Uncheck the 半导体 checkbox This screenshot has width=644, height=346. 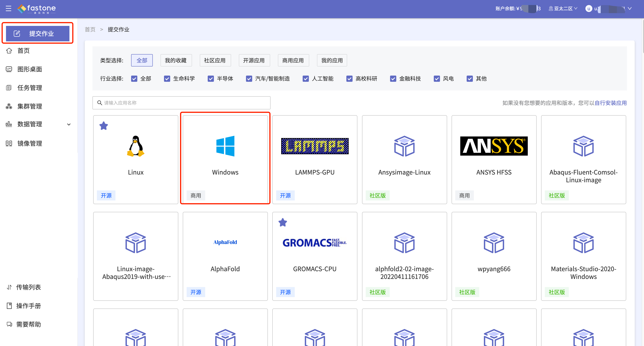(x=211, y=79)
